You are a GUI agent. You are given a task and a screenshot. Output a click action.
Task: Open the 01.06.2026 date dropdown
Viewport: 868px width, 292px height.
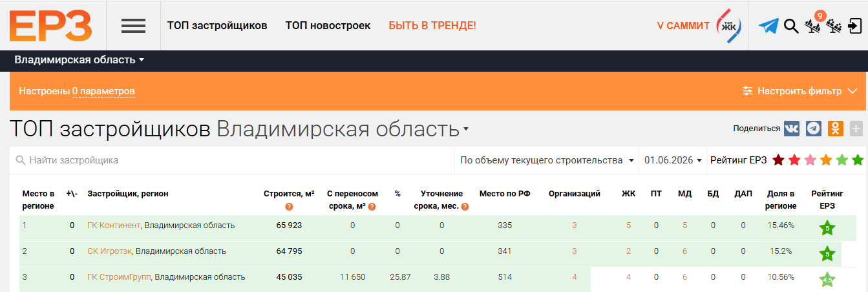point(672,160)
